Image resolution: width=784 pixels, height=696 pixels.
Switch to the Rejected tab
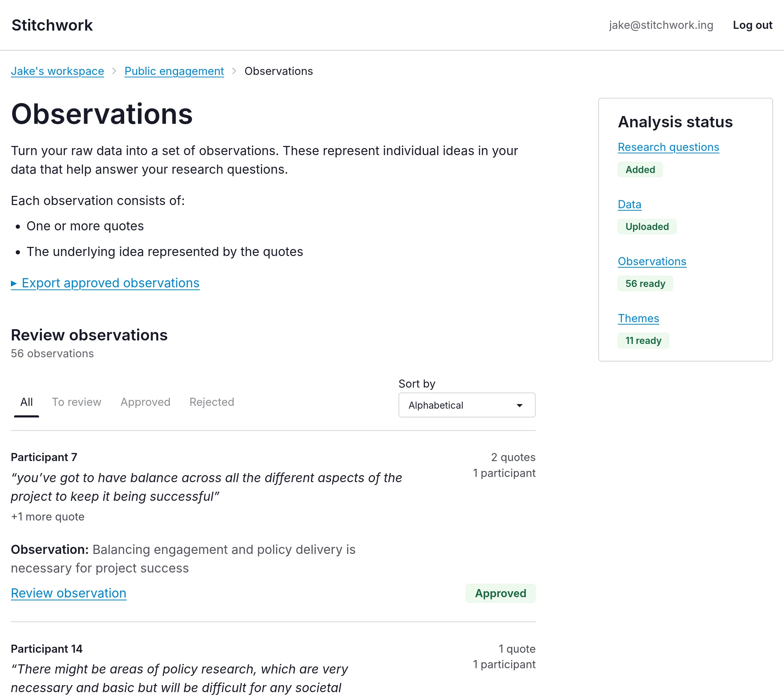(x=212, y=402)
